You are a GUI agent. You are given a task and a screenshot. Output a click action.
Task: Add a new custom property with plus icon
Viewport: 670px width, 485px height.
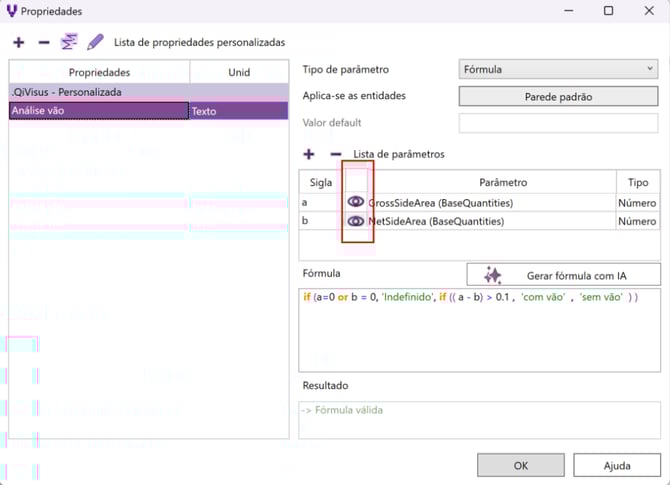click(x=18, y=42)
